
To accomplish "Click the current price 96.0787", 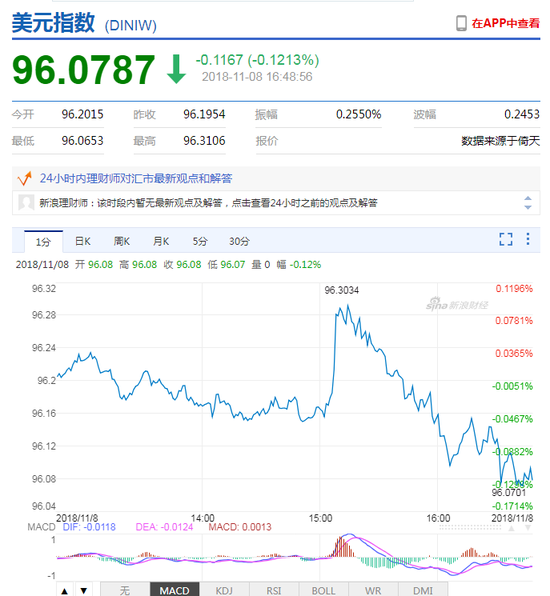I will click(83, 69).
